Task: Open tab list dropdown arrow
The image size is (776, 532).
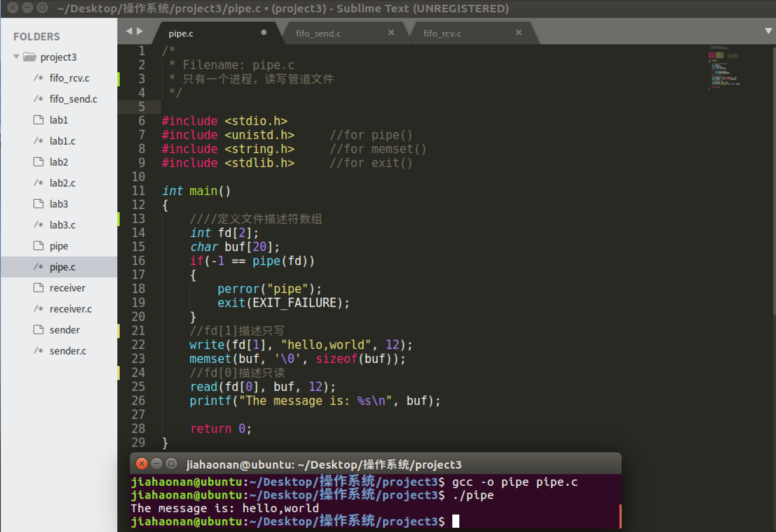Action: [768, 31]
